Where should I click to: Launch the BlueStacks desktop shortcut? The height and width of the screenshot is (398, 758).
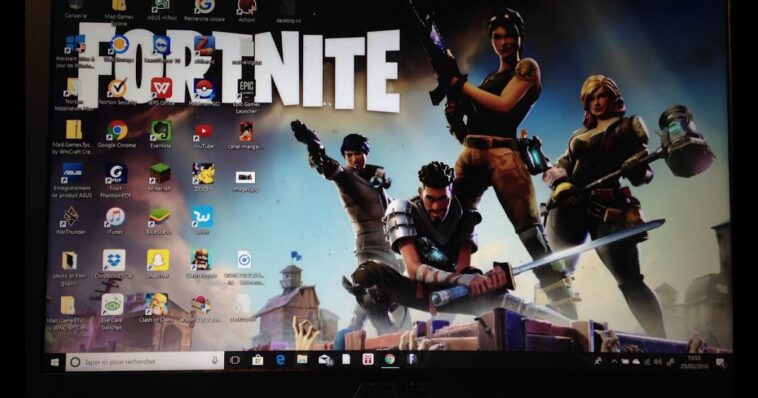point(159,221)
